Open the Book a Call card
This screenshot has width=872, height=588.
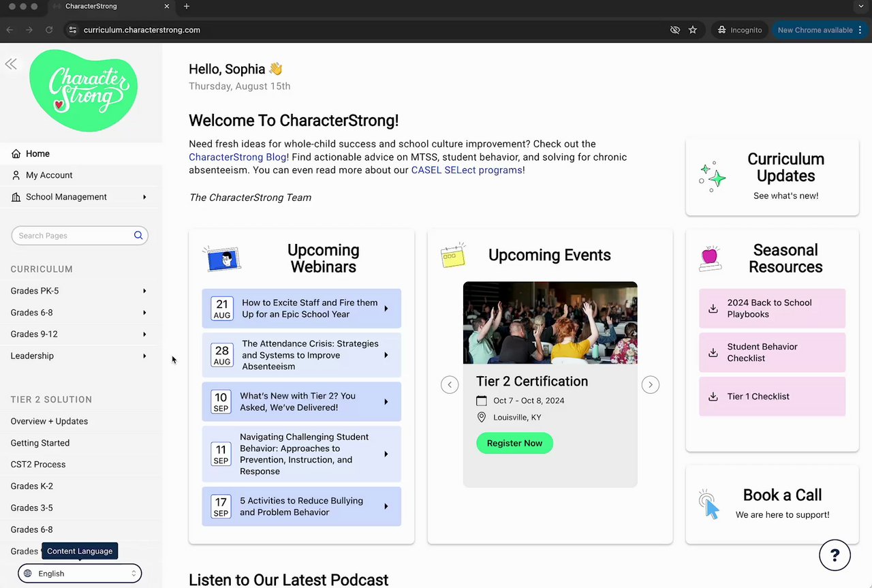point(773,505)
